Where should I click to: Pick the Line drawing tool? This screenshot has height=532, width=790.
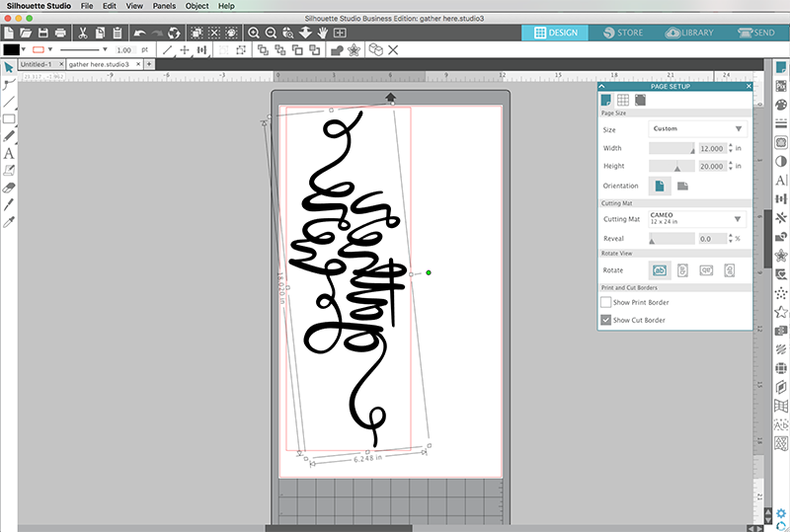click(x=9, y=102)
